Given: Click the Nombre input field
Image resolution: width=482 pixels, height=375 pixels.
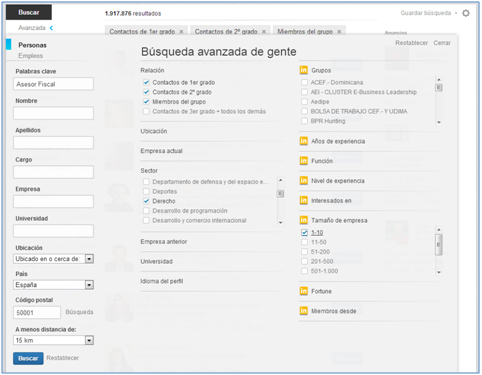Looking at the screenshot, I should click(53, 113).
